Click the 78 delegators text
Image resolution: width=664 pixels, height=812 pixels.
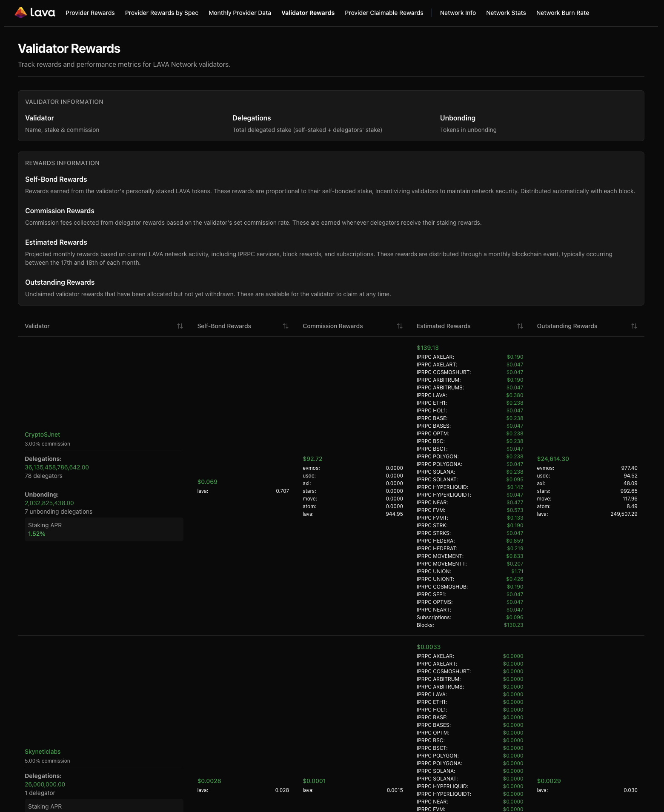[43, 476]
